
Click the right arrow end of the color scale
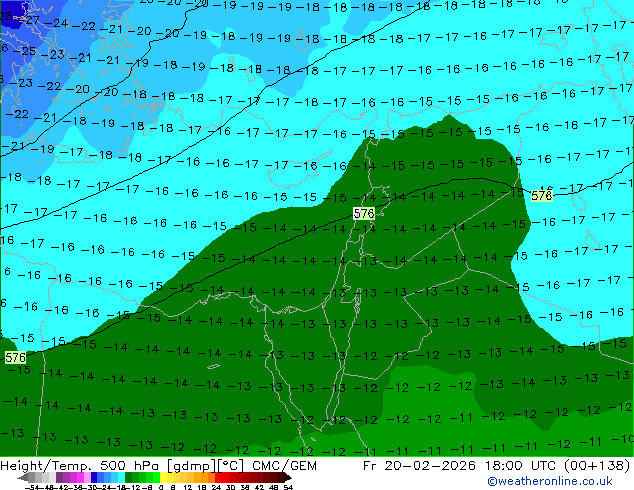pyautogui.click(x=287, y=477)
